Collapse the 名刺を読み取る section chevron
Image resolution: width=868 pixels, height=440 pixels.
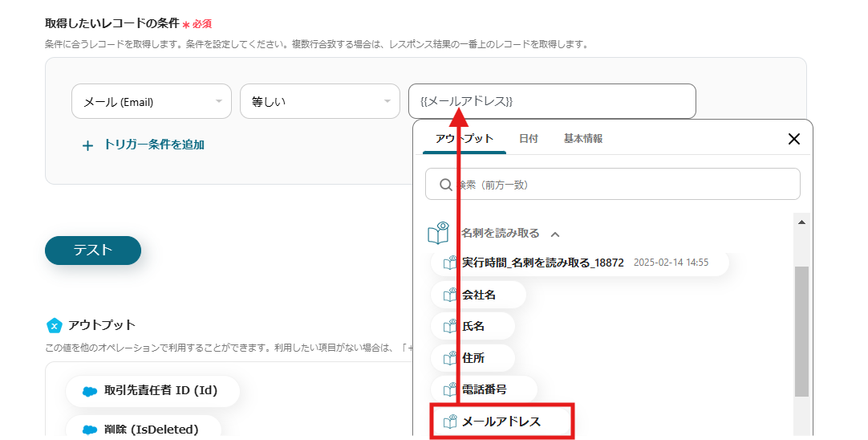tap(555, 234)
